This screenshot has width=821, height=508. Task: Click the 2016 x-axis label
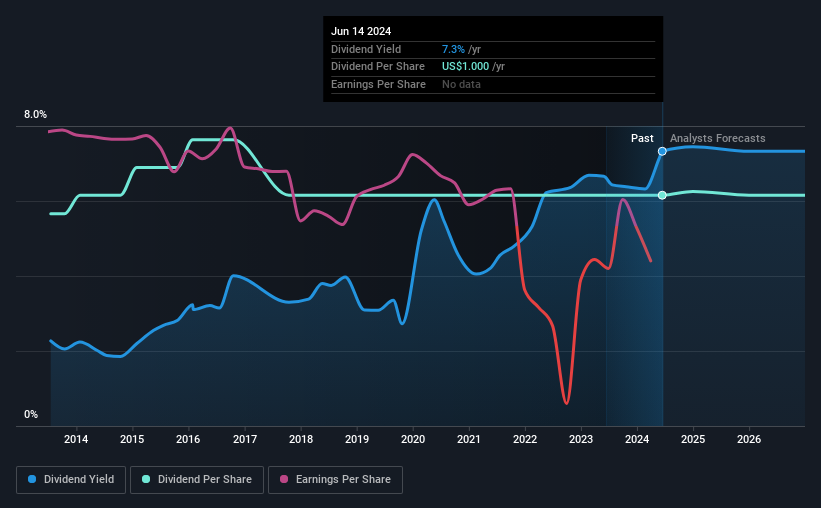188,439
